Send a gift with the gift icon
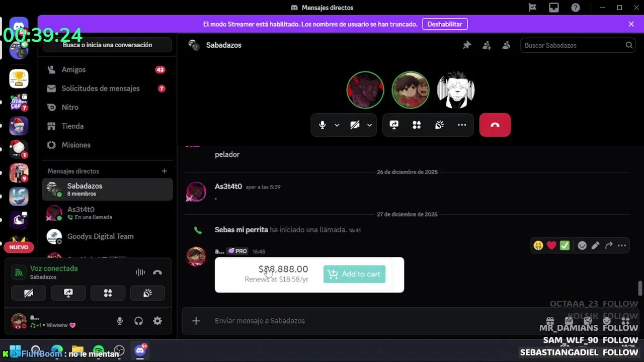 pyautogui.click(x=550, y=321)
